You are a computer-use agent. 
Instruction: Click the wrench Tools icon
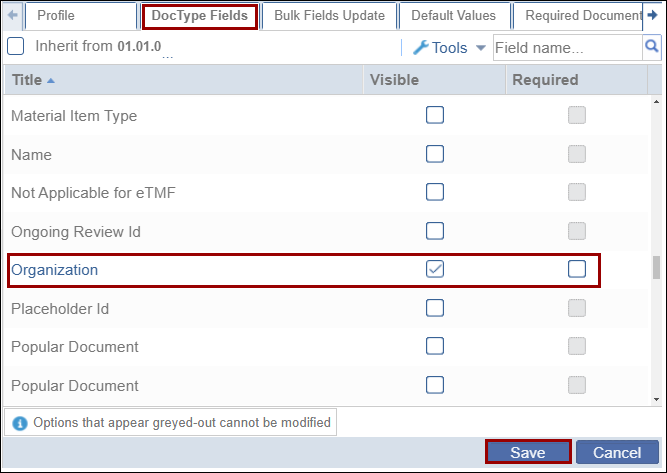pyautogui.click(x=421, y=48)
